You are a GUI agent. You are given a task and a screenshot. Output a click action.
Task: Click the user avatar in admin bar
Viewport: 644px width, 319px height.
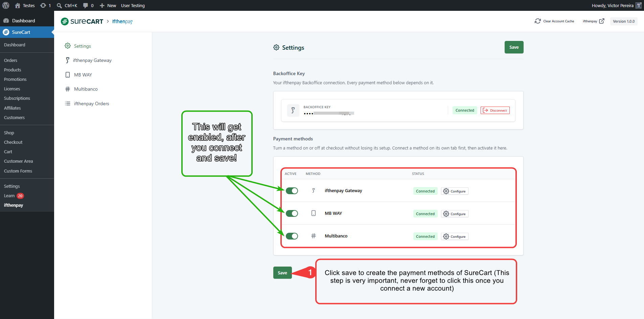pos(639,5)
